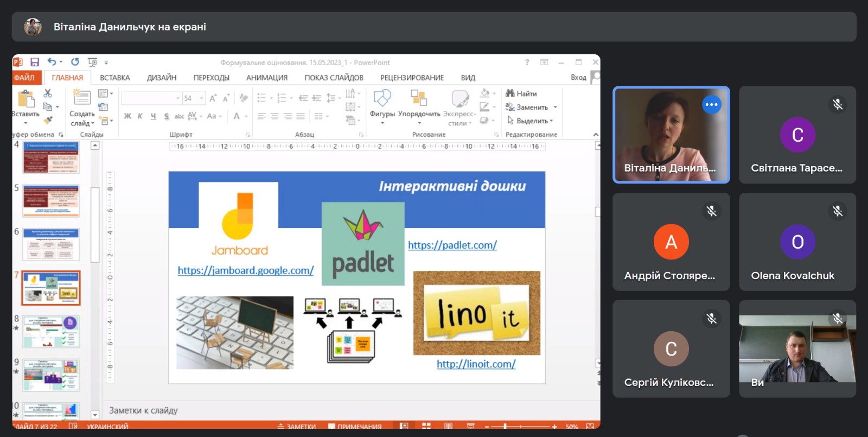The height and width of the screenshot is (437, 868).
Task: Open the http://linoit.com/ link on slide
Action: tap(476, 364)
